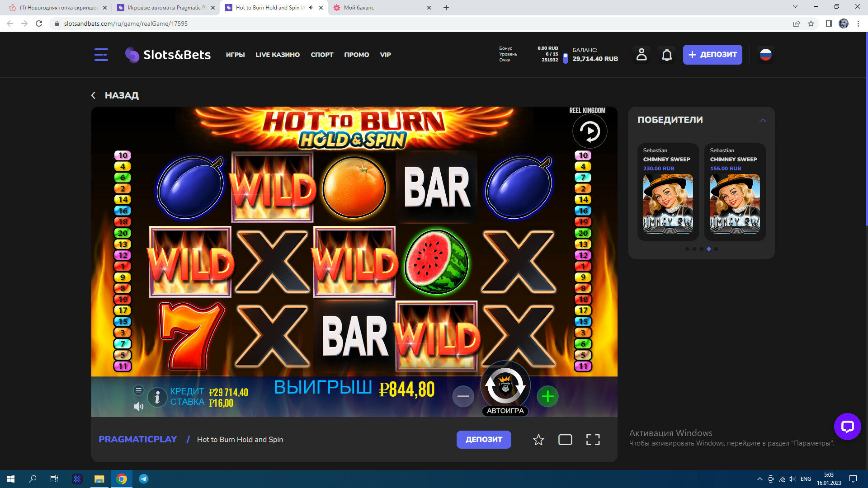This screenshot has width=868, height=488.
Task: Open the user profile icon
Action: [641, 55]
